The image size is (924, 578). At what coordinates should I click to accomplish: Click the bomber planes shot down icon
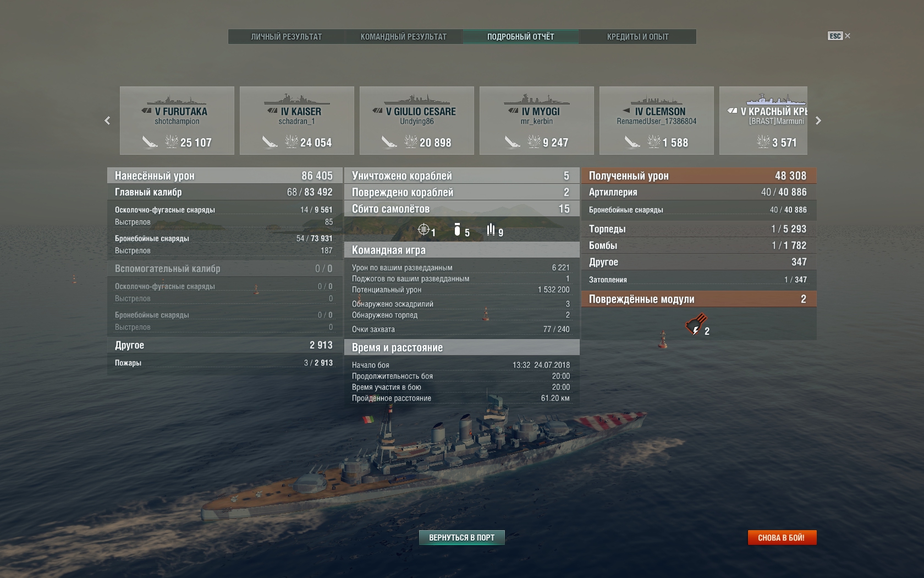457,230
